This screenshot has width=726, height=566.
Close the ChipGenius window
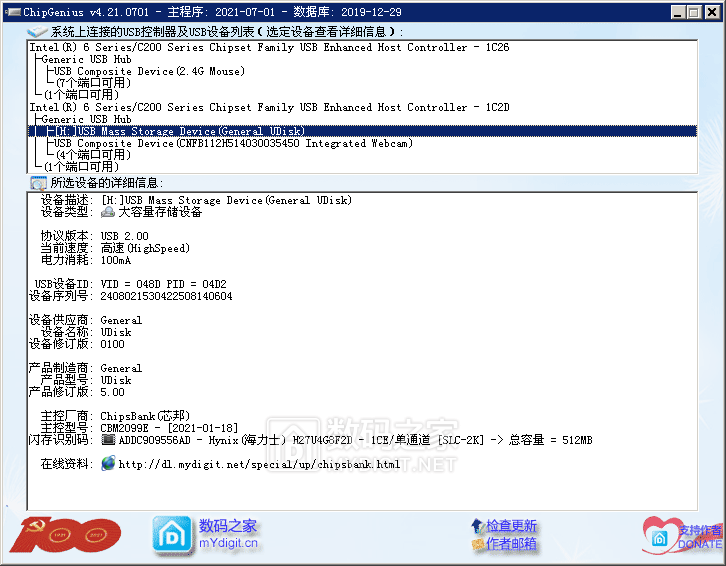712,12
